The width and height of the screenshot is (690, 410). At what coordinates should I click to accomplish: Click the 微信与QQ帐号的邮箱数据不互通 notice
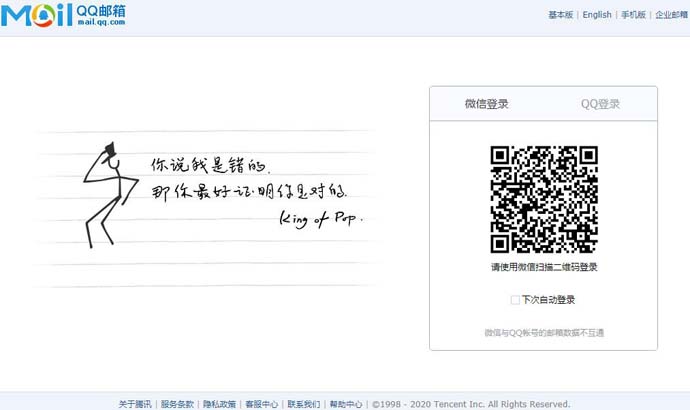pyautogui.click(x=543, y=332)
